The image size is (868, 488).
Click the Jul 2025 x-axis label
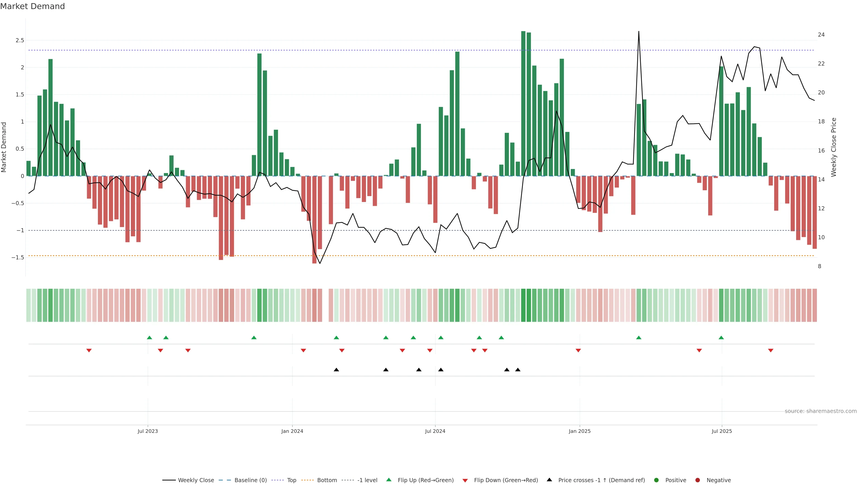(x=722, y=431)
